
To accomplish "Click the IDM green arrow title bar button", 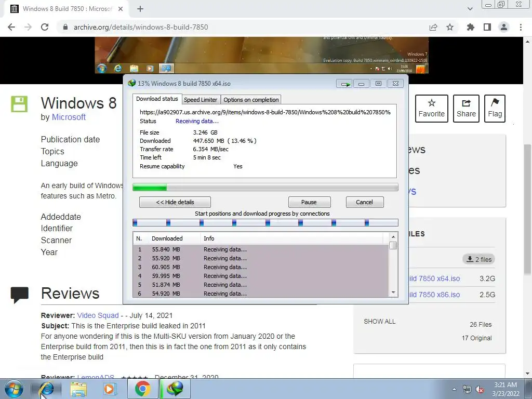I will pyautogui.click(x=345, y=84).
